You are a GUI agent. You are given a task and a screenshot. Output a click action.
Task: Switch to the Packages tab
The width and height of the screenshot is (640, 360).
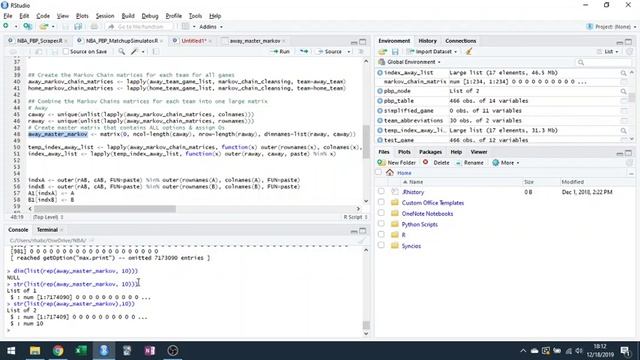pos(430,152)
